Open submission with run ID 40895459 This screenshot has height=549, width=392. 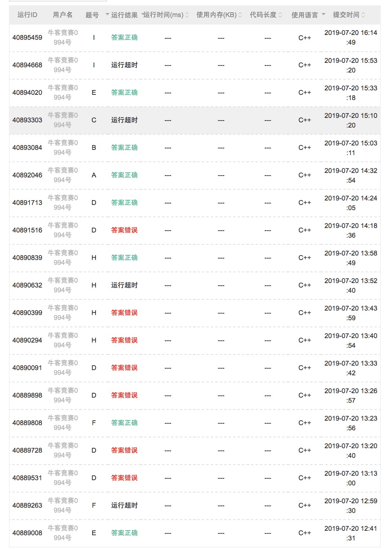point(27,38)
